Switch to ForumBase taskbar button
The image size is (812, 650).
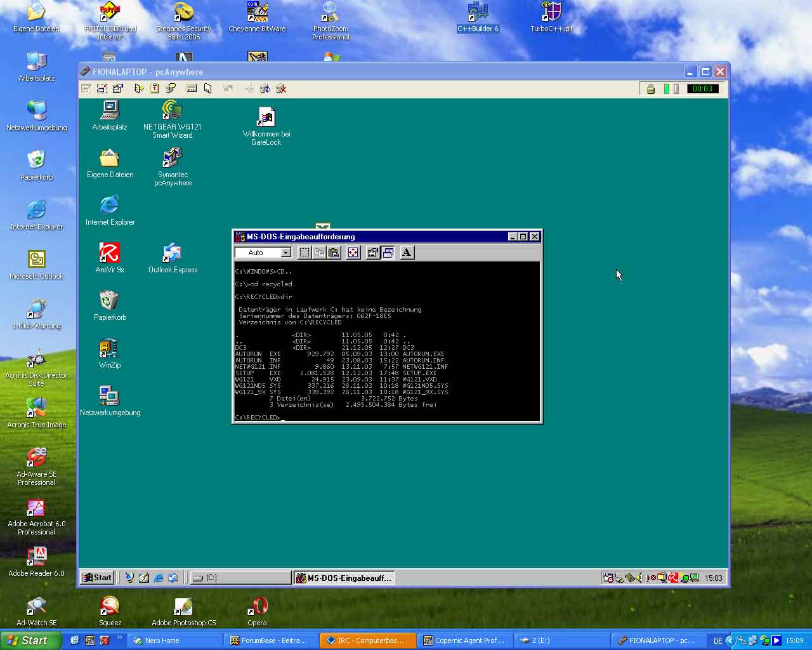272,640
